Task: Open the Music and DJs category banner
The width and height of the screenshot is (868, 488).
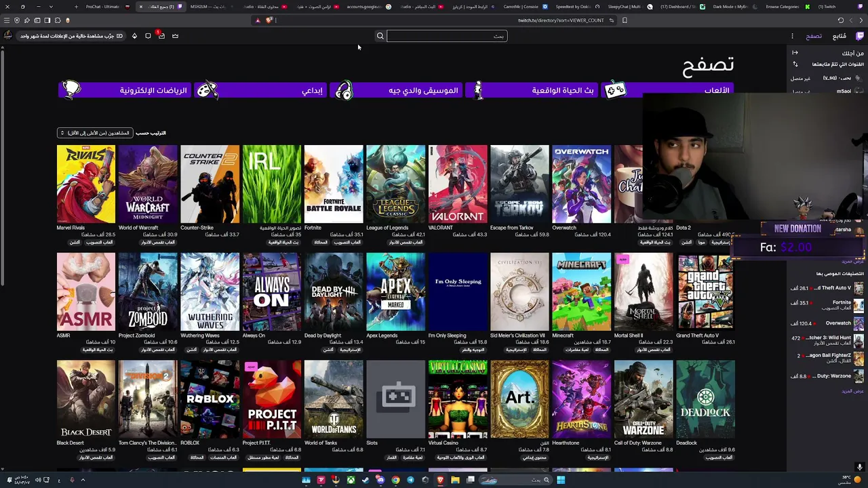Action: (397, 90)
